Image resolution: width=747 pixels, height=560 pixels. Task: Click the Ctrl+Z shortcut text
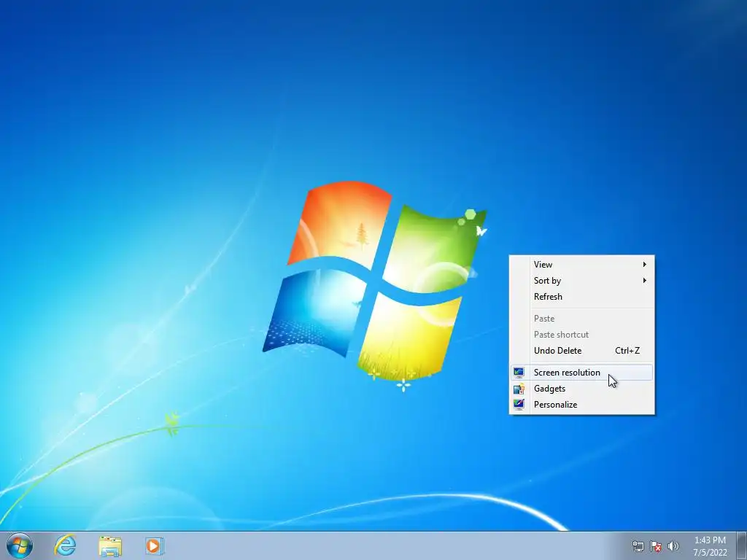pos(627,351)
